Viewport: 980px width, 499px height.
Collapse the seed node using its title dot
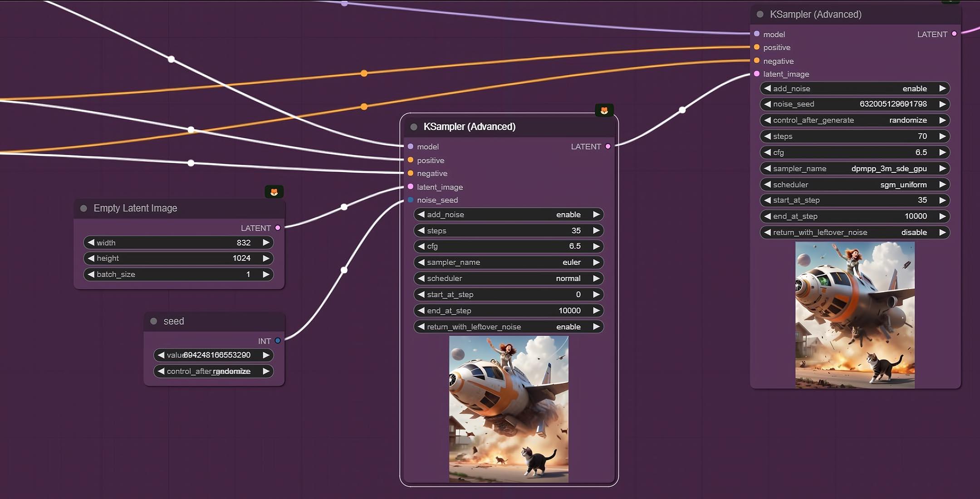[154, 321]
